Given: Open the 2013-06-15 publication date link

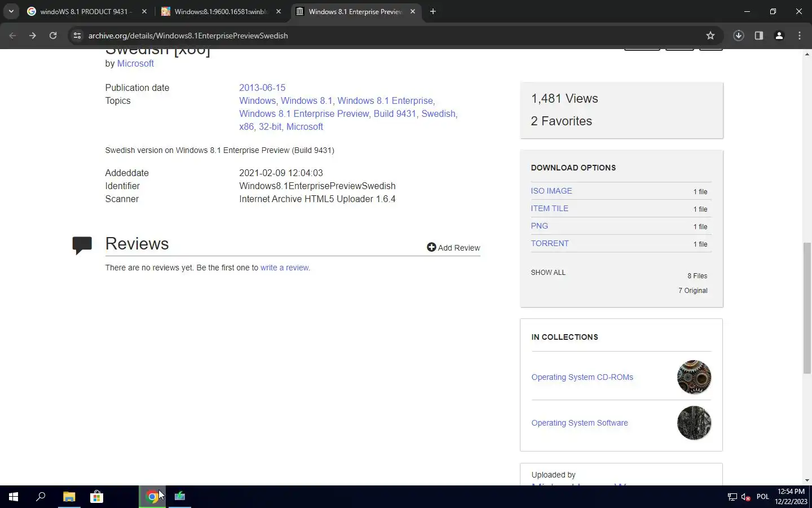Looking at the screenshot, I should pyautogui.click(x=262, y=87).
